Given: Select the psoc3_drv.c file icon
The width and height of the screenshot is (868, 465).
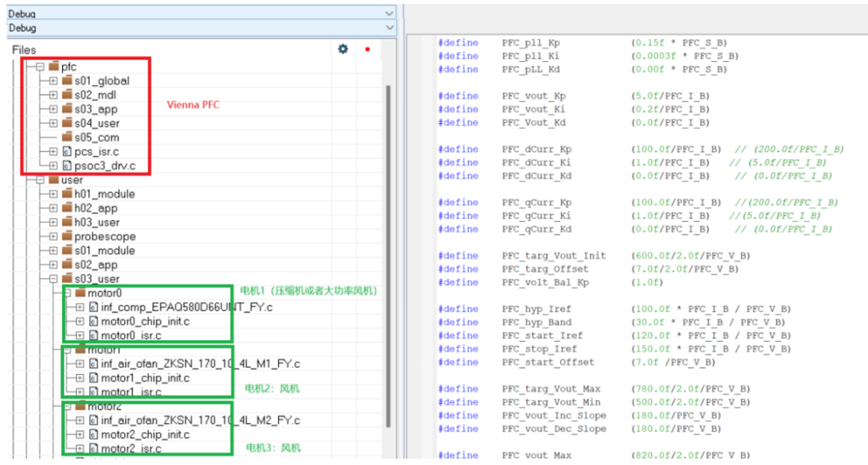Looking at the screenshot, I should (x=67, y=166).
